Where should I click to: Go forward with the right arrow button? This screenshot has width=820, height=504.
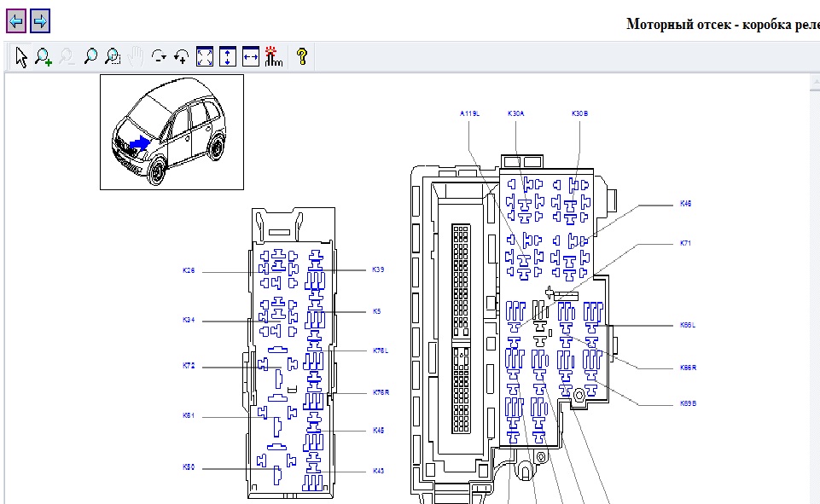(x=40, y=20)
